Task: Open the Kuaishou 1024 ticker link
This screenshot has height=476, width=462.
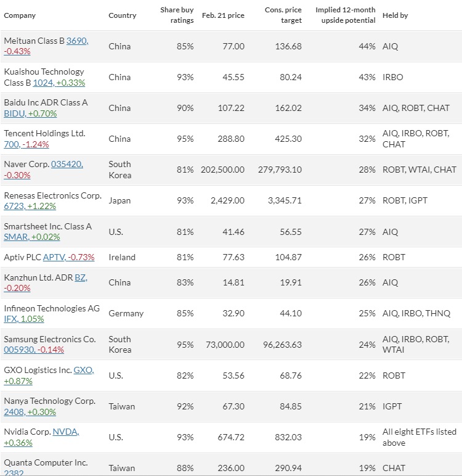Action: [x=59, y=83]
